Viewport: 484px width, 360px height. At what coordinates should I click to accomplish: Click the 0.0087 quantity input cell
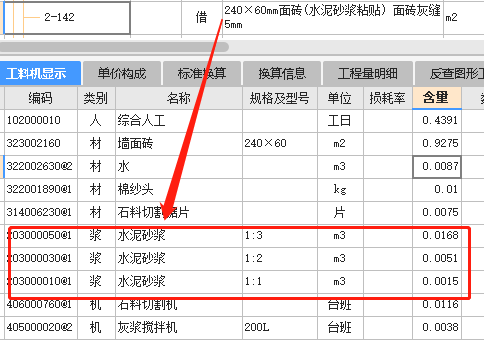click(x=437, y=167)
